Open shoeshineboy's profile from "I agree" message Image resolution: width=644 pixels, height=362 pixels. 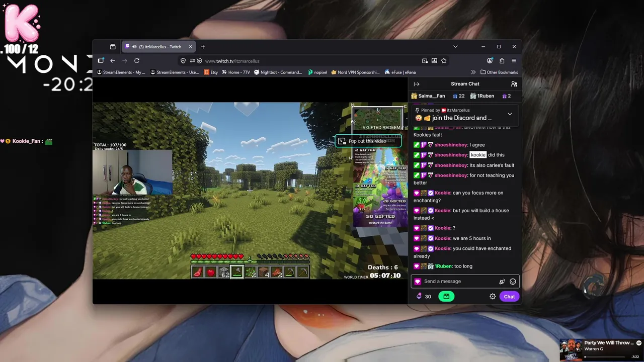click(x=451, y=145)
